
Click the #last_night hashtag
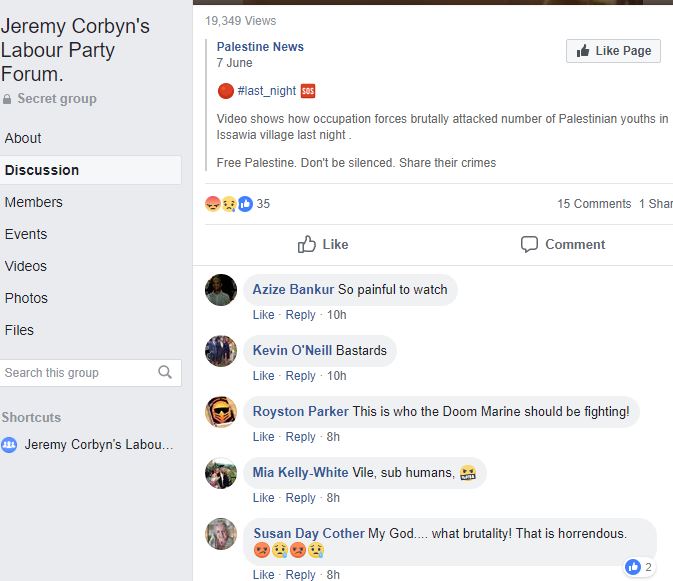(x=267, y=91)
